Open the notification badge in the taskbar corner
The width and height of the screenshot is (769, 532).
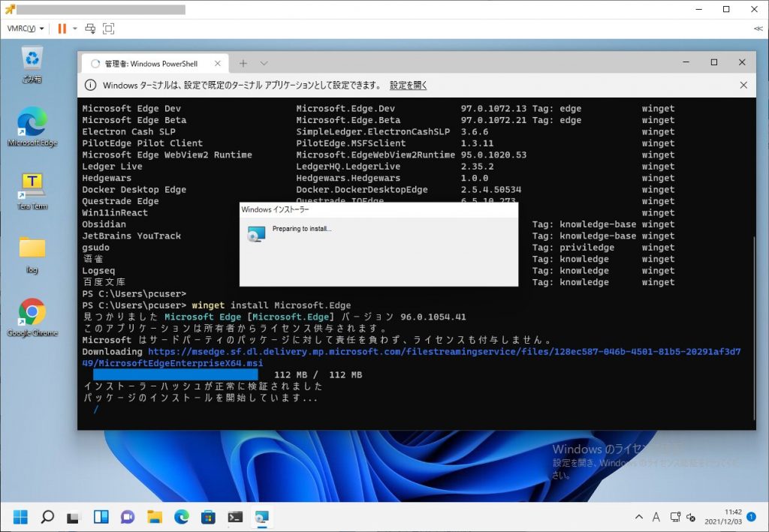[x=751, y=516]
